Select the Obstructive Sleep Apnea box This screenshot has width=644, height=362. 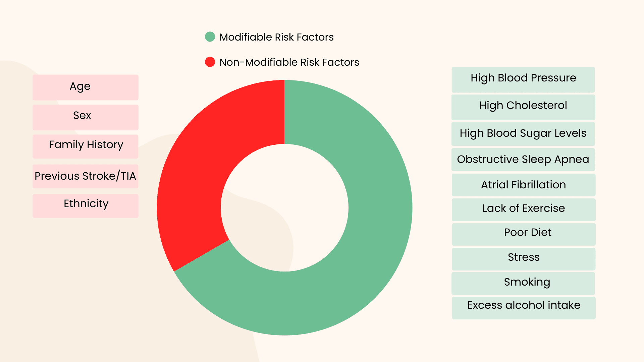point(523,160)
